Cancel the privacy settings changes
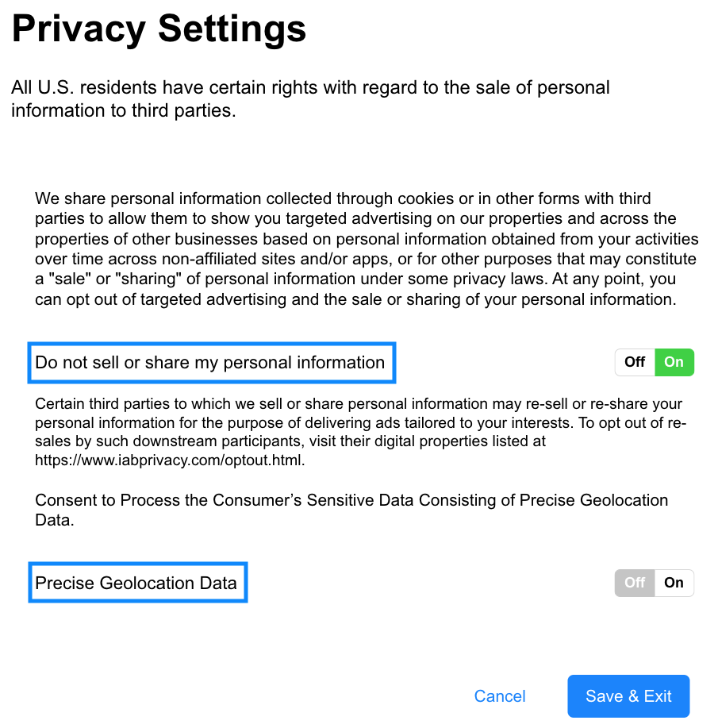This screenshot has width=718, height=728. coord(499,696)
